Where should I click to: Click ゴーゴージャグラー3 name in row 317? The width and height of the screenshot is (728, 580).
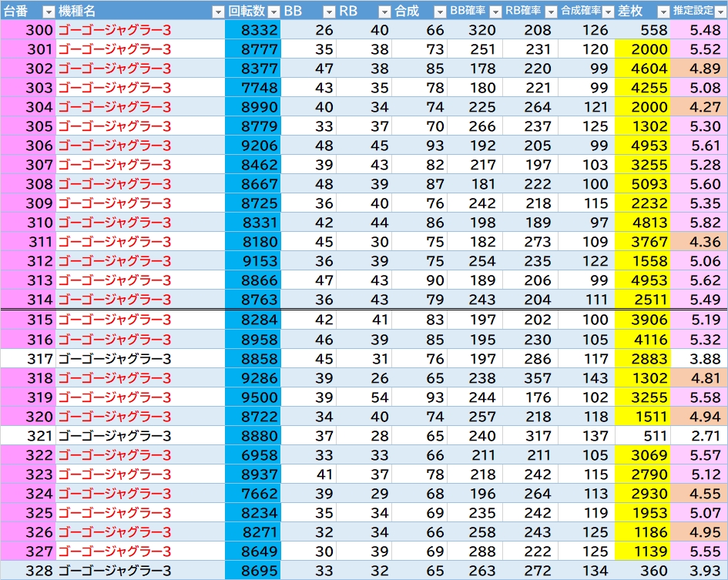click(115, 358)
